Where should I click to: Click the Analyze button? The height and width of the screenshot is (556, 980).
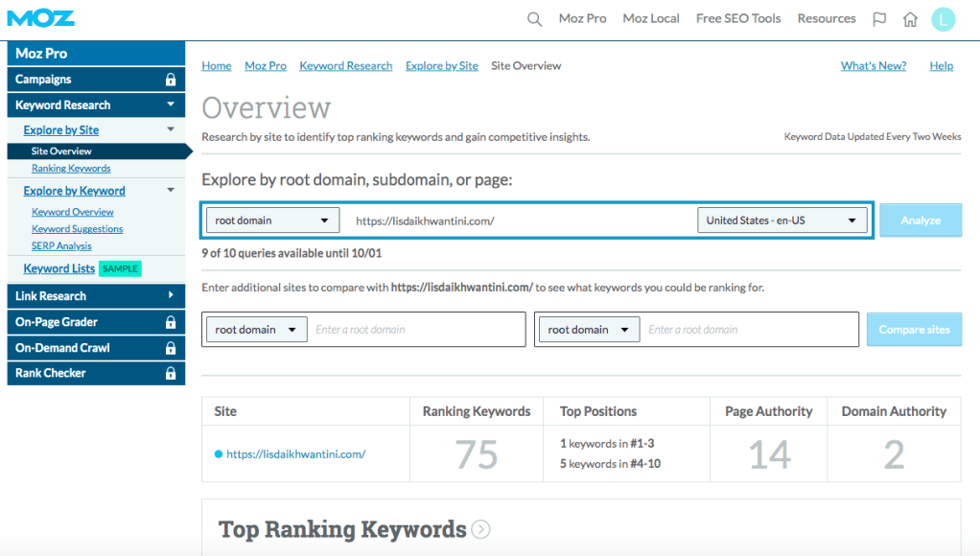(x=920, y=220)
